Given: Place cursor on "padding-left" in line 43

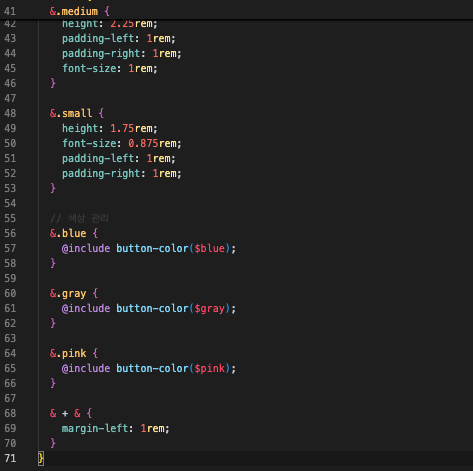Looking at the screenshot, I should 98,39.
